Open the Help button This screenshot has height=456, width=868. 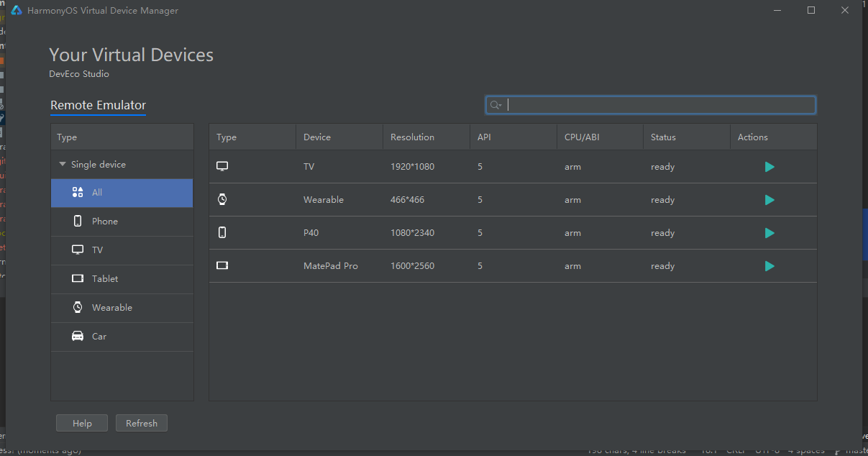click(82, 423)
